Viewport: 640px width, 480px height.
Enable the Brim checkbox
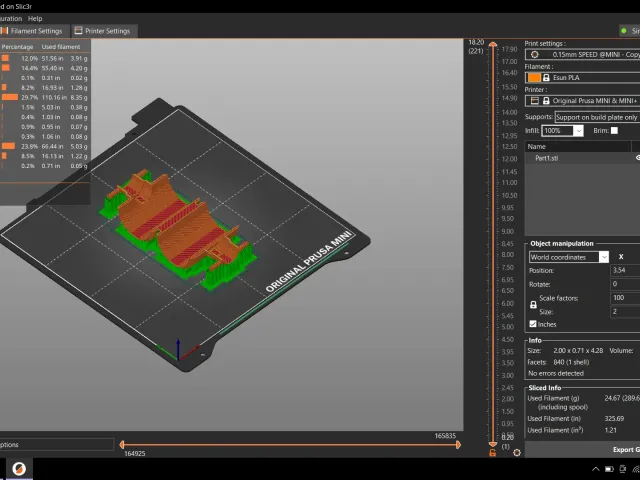614,131
